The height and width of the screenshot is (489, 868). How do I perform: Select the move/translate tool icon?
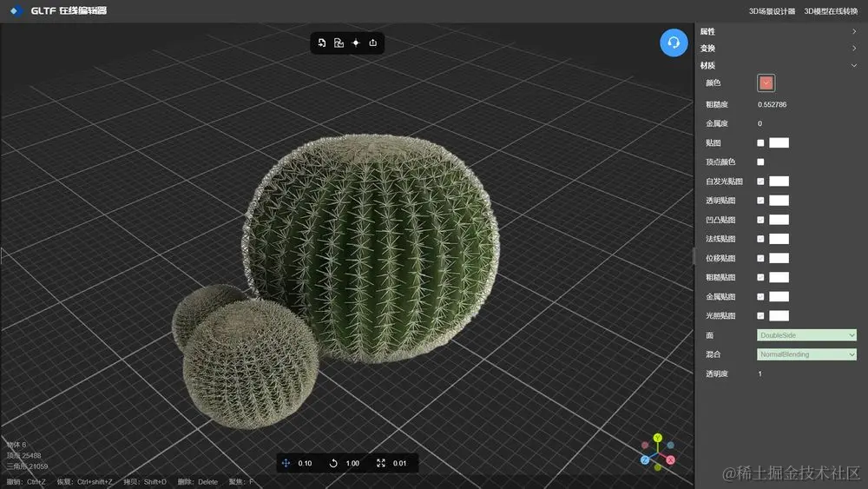click(x=286, y=463)
